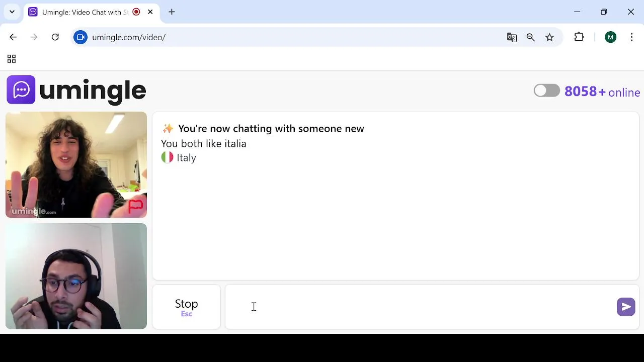Open the profile M avatar menu
The height and width of the screenshot is (362, 644).
(610, 37)
